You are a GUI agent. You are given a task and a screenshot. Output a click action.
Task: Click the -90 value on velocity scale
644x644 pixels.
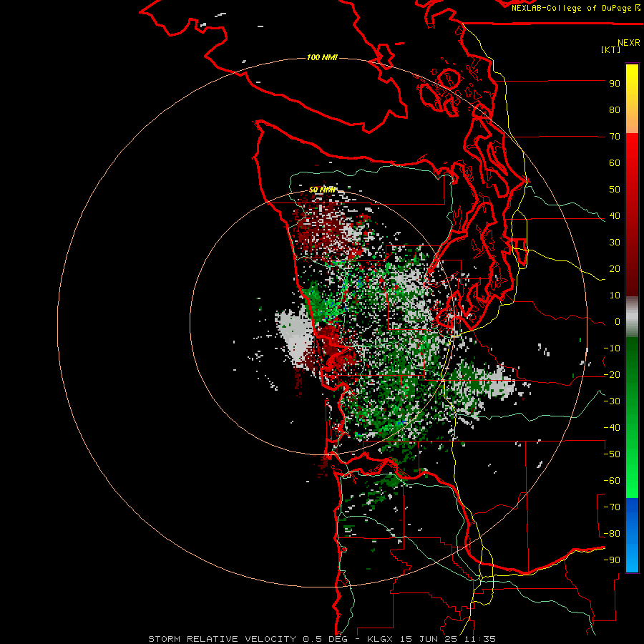[x=612, y=560]
